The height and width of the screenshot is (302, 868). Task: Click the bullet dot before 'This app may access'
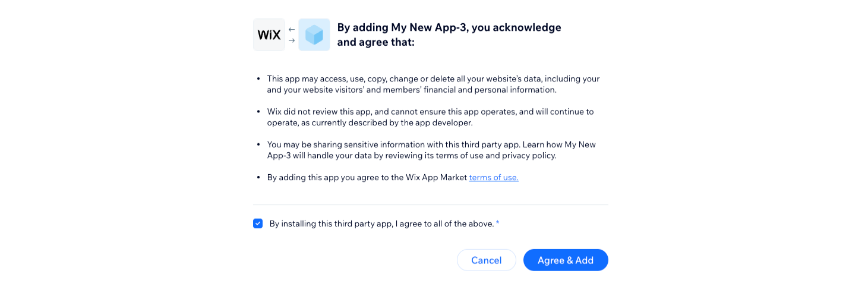pos(258,78)
